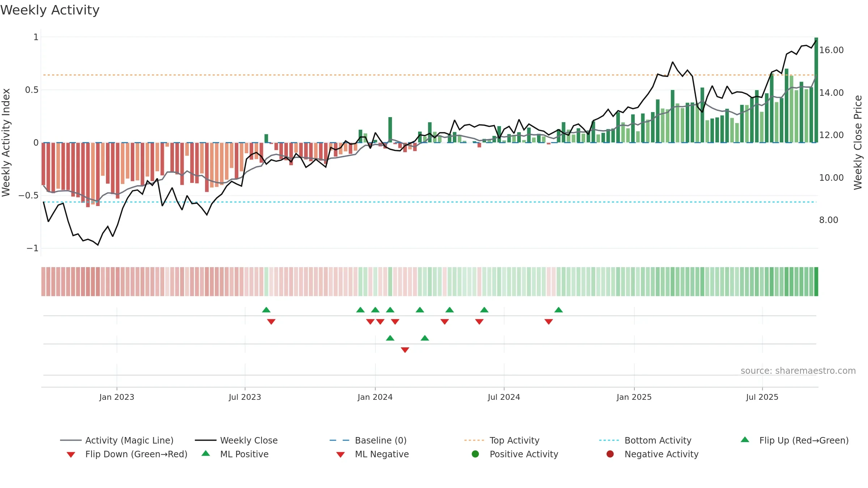Screen dimensions: 868x488
Task: Click the Positive Activity green circle icon
Action: (x=475, y=454)
